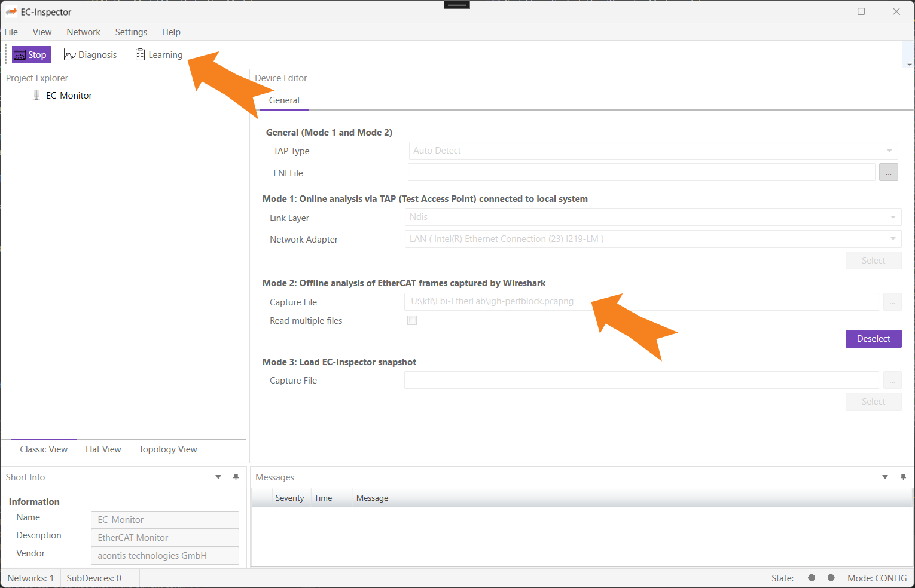Click the Deselect button
The width and height of the screenshot is (915, 588).
click(x=873, y=338)
